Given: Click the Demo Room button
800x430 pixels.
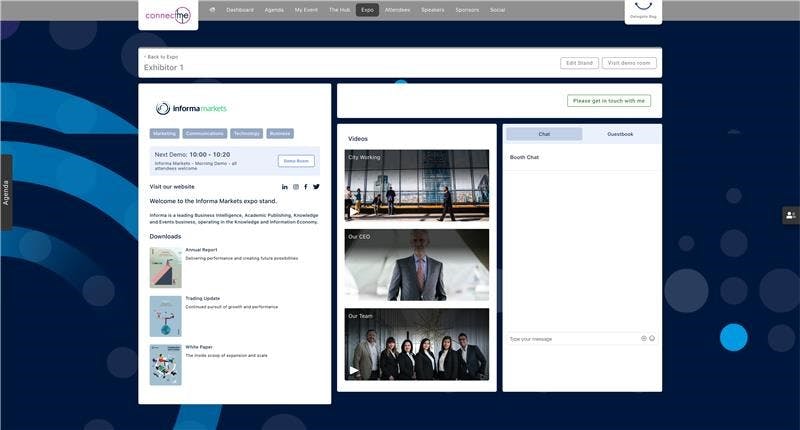Looking at the screenshot, I should point(296,161).
